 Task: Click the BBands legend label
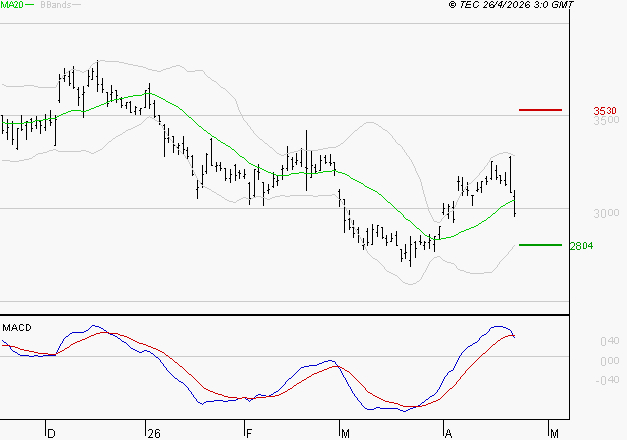(56, 5)
